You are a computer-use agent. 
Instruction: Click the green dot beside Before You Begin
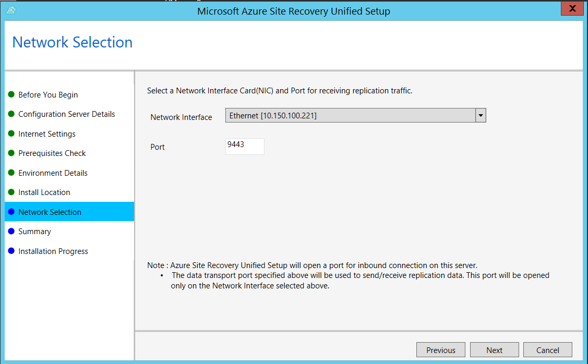[x=11, y=94]
